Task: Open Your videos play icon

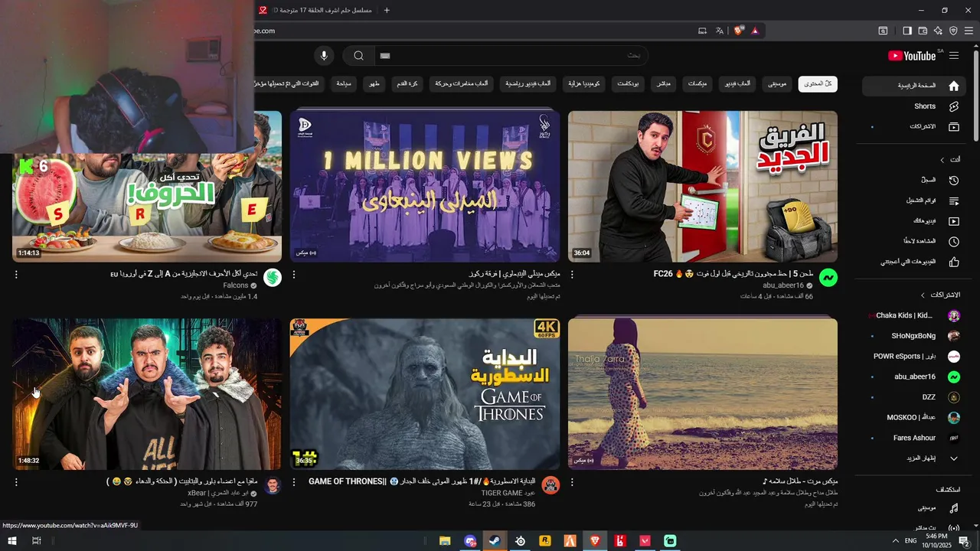Action: [953, 221]
